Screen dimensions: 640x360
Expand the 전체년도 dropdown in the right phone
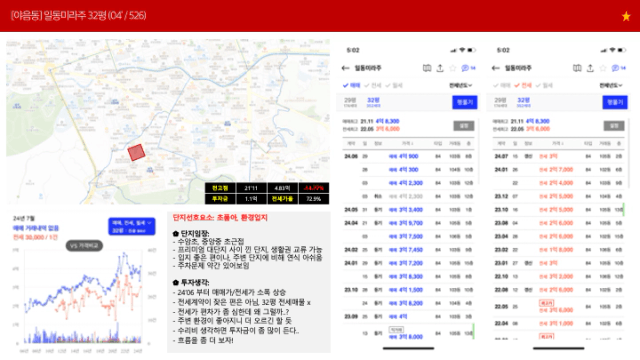(611, 85)
